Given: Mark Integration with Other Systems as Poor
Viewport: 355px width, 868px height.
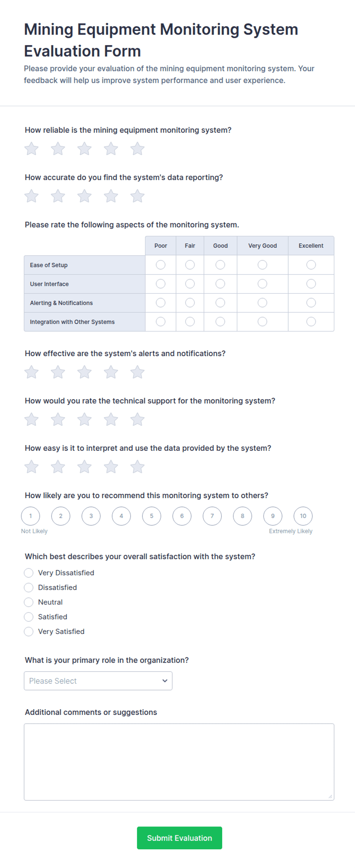Looking at the screenshot, I should [x=161, y=322].
